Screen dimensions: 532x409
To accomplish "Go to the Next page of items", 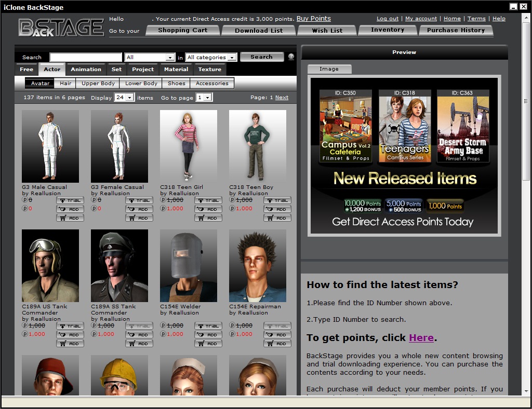I will [x=282, y=98].
